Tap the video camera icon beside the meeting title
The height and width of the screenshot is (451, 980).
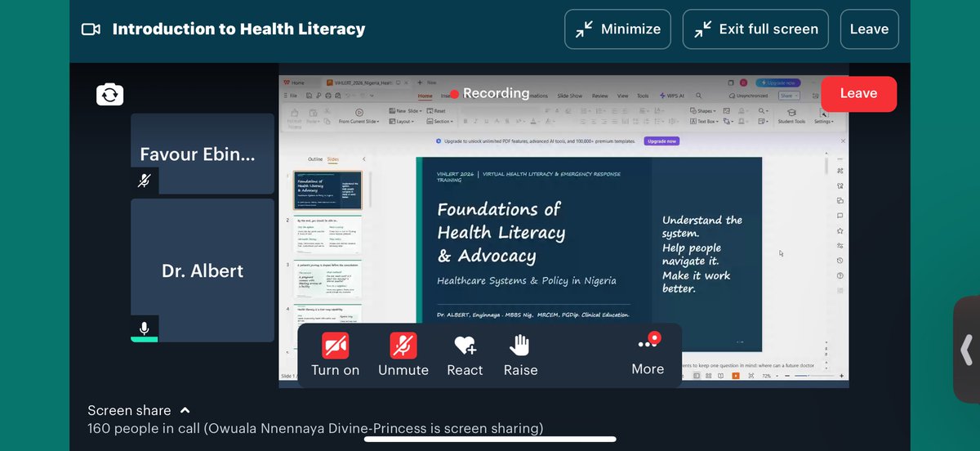pos(91,29)
